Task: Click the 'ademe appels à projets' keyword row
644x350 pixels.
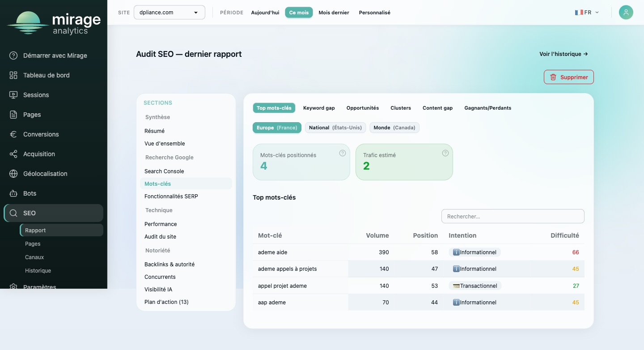Action: pyautogui.click(x=419, y=269)
